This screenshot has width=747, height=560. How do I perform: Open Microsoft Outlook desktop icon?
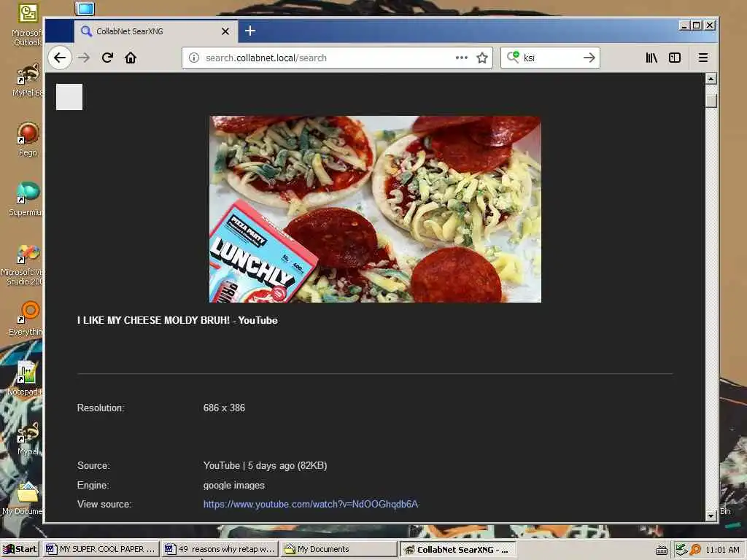(27, 25)
